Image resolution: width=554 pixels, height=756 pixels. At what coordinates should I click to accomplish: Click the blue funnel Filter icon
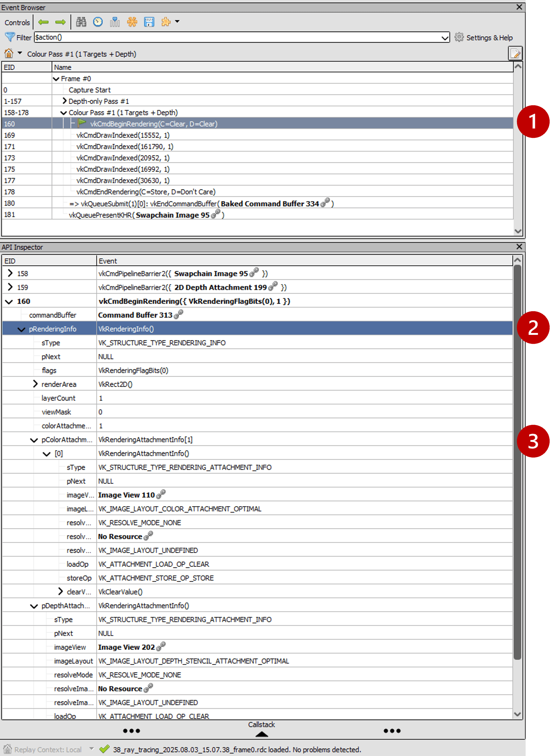tap(10, 37)
